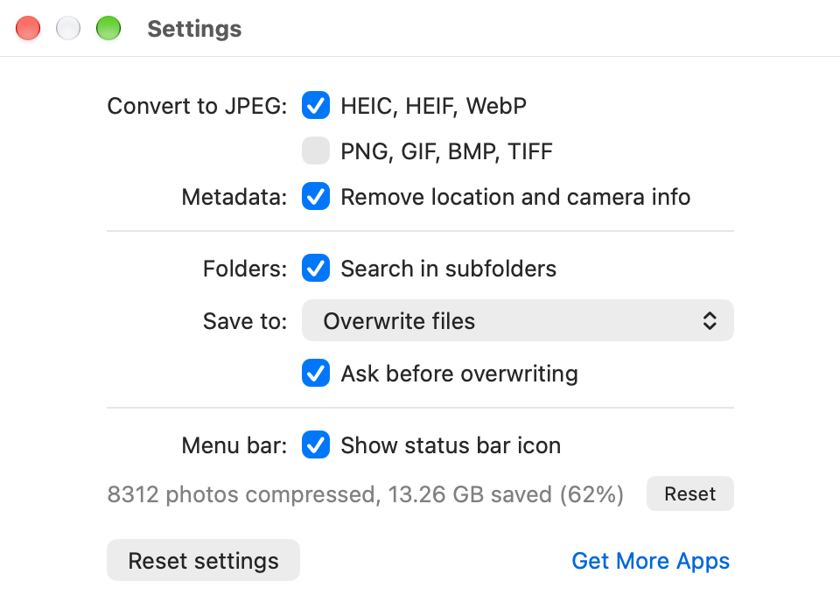Uncheck HEIC, HEIF, WebP conversion
This screenshot has height=616, width=840.
[x=316, y=105]
